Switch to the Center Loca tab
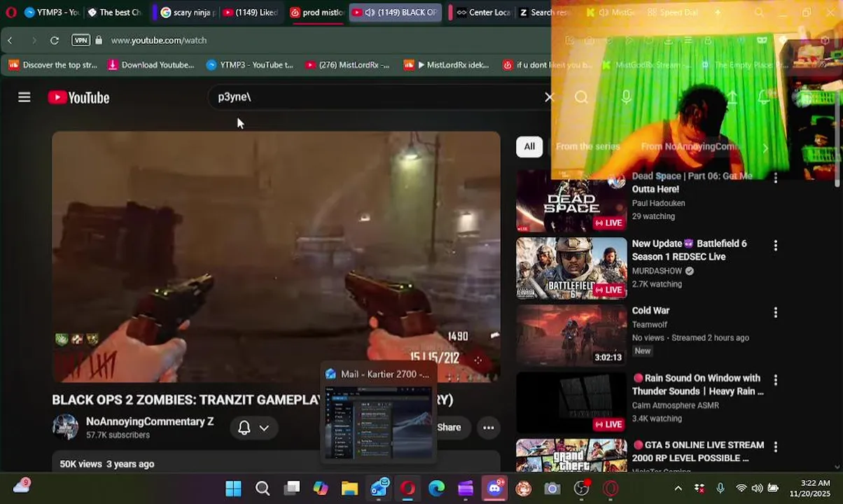The height and width of the screenshot is (504, 843). tap(483, 13)
